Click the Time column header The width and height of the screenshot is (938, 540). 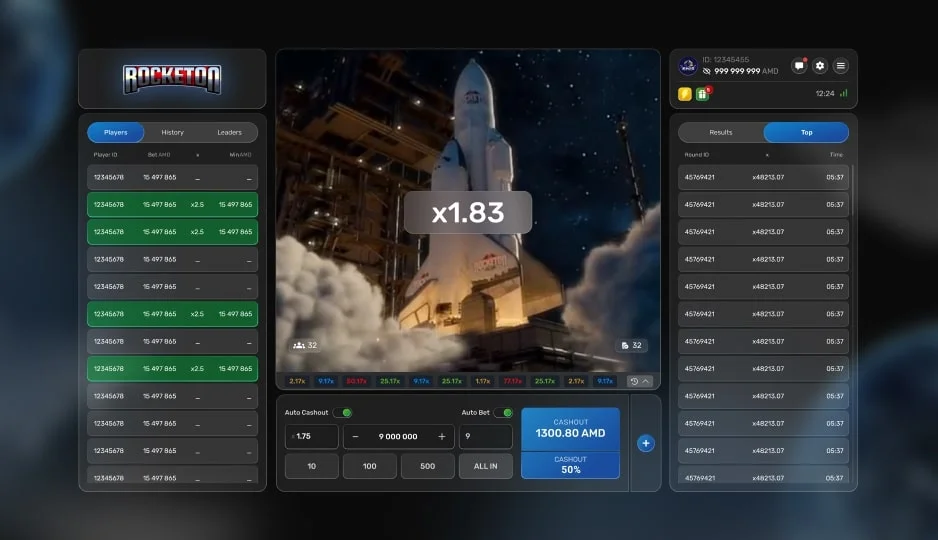coord(836,155)
